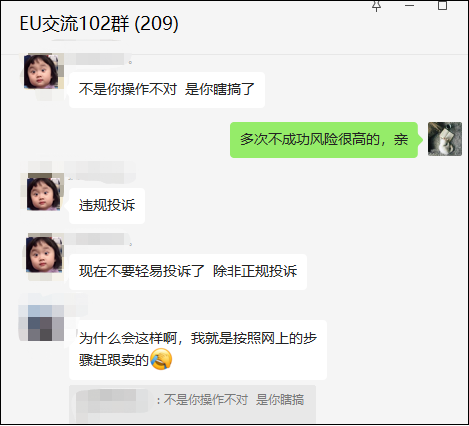469x426 pixels.
Task: Select the 不是你操作不对 是你瞎搞了 message bubble
Action: [x=167, y=90]
